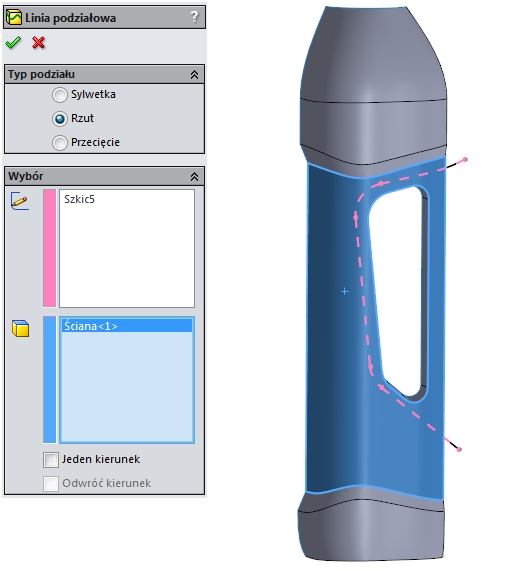
Task: Confirm with the green checkmark icon
Action: point(13,43)
